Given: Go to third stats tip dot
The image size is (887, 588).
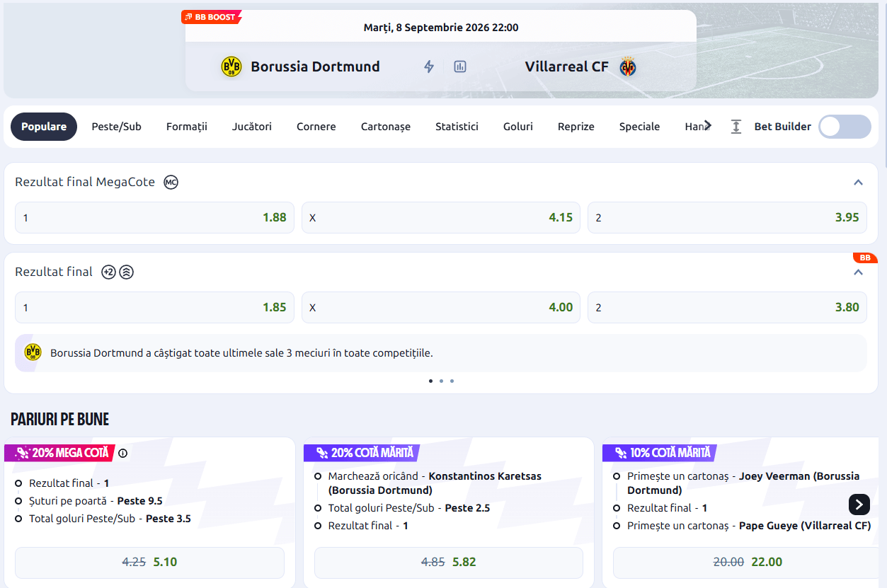Looking at the screenshot, I should point(452,381).
